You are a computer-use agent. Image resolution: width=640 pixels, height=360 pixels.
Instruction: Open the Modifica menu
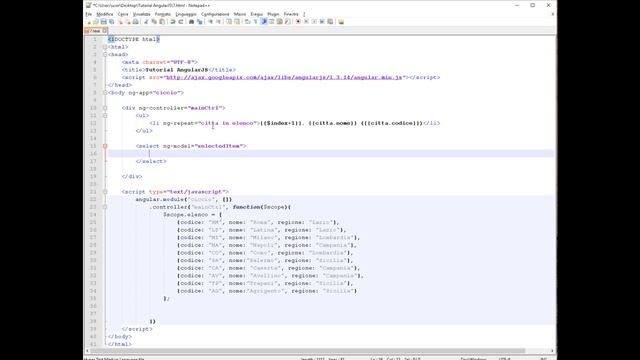pyautogui.click(x=104, y=14)
